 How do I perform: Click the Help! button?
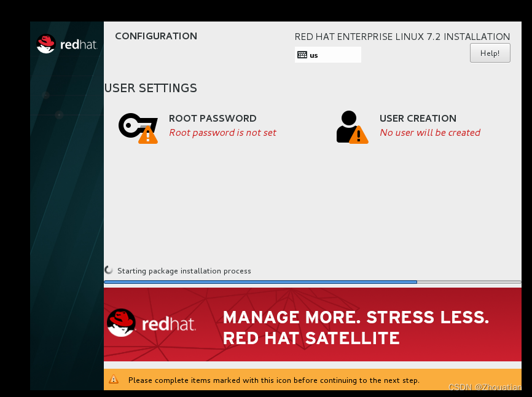(490, 53)
